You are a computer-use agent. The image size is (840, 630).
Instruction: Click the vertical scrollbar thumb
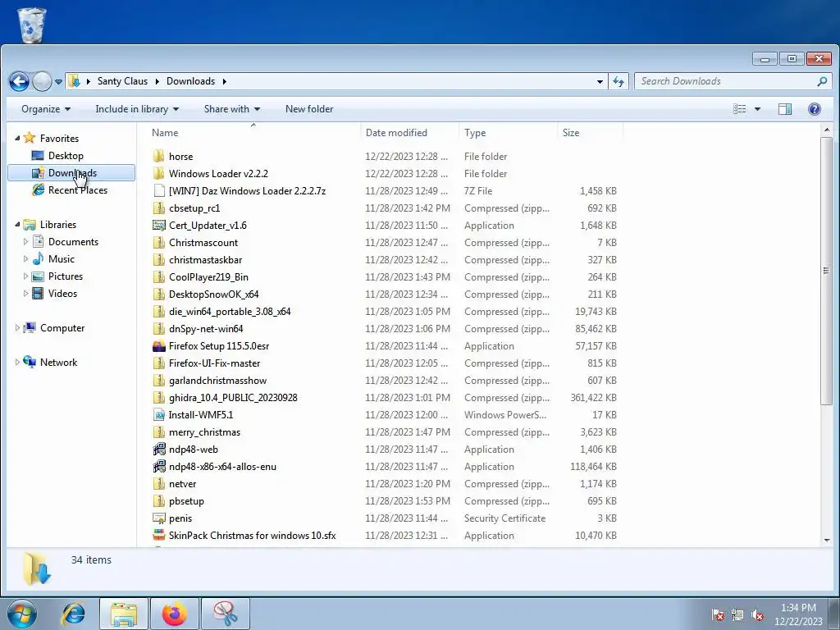827,270
